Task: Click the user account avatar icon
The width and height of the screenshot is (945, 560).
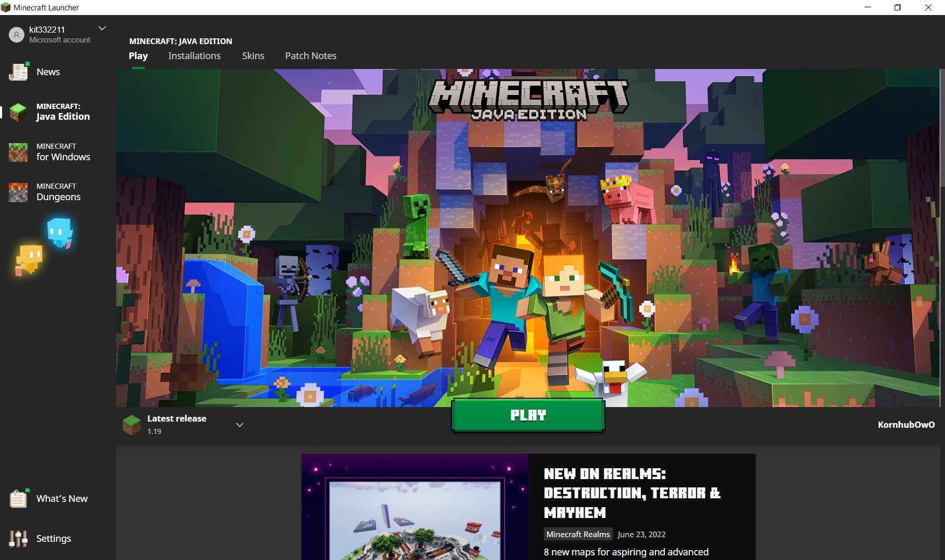Action: click(17, 35)
